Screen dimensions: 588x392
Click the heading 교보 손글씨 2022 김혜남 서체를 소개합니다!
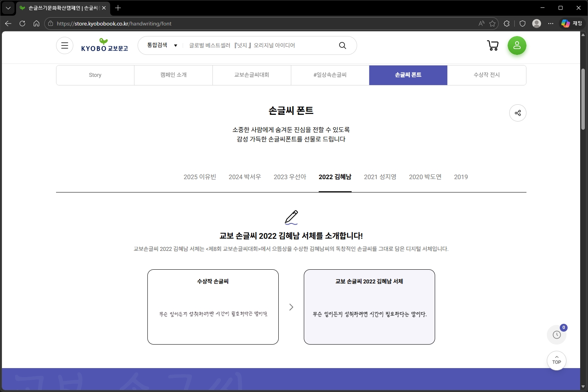(x=291, y=236)
